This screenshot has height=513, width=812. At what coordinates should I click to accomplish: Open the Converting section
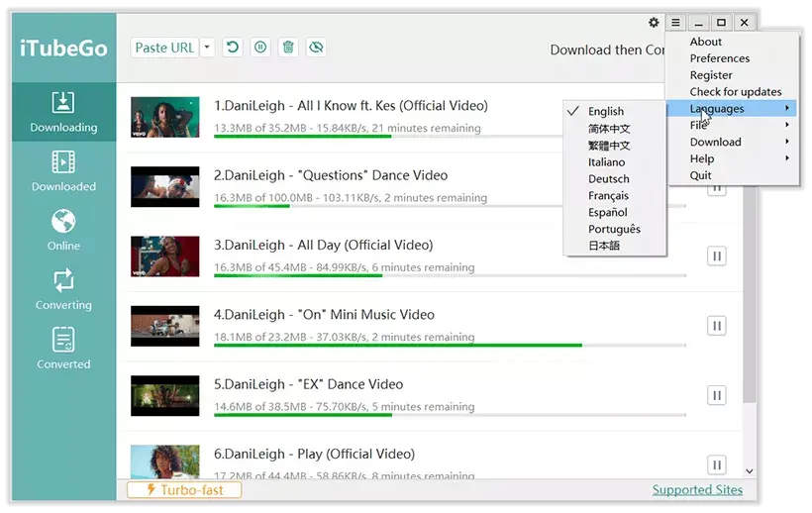click(x=63, y=289)
